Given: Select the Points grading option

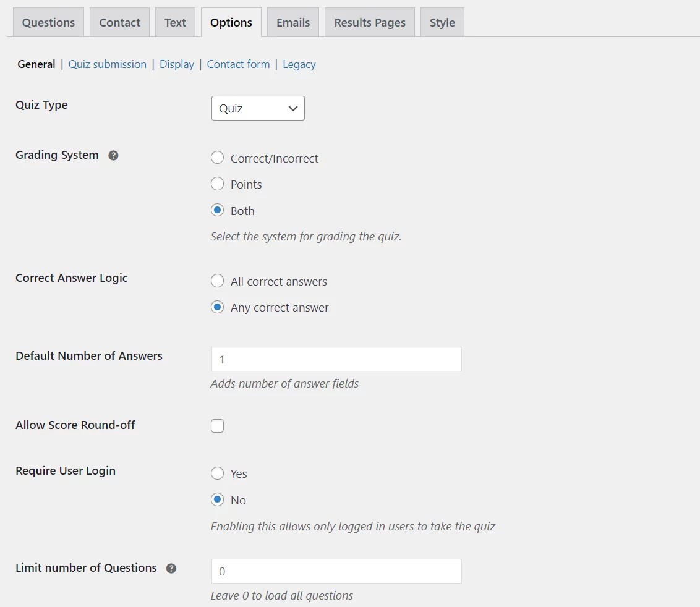Looking at the screenshot, I should (x=217, y=184).
